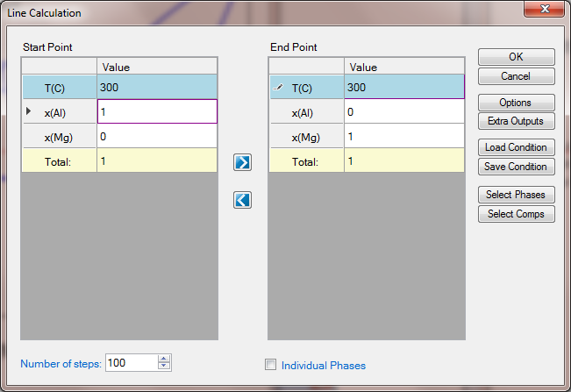Open the Options settings
Screen dimensions: 571x392
(516, 103)
